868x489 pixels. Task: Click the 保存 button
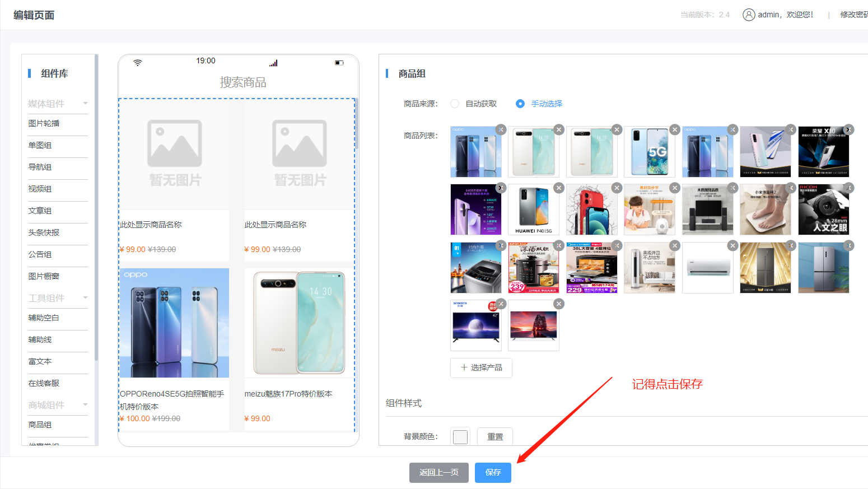[x=493, y=472]
